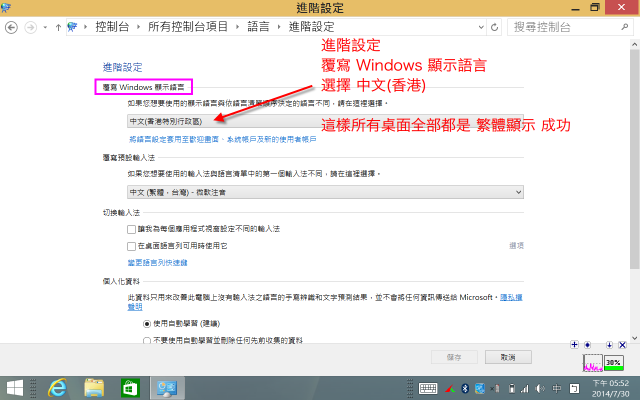Screen dimensions: 640x400
Task: Go back with the Back arrow button
Action: tap(11, 27)
